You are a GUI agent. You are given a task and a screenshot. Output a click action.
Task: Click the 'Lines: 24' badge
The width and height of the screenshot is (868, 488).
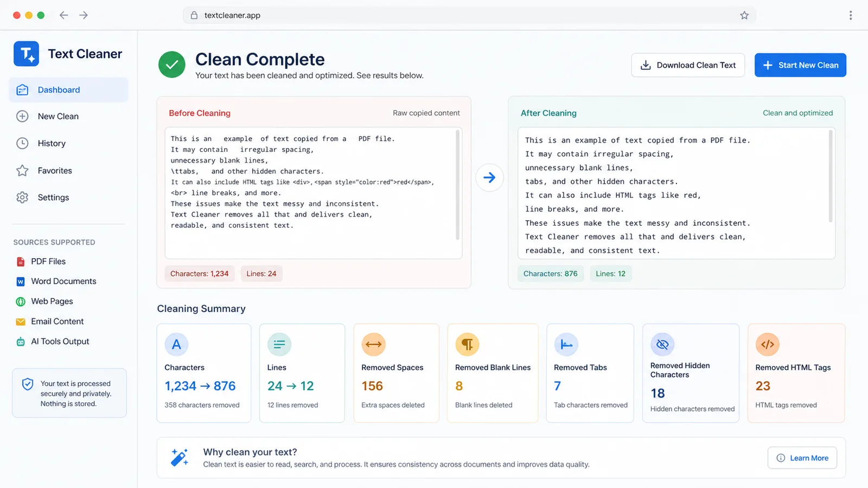point(261,274)
